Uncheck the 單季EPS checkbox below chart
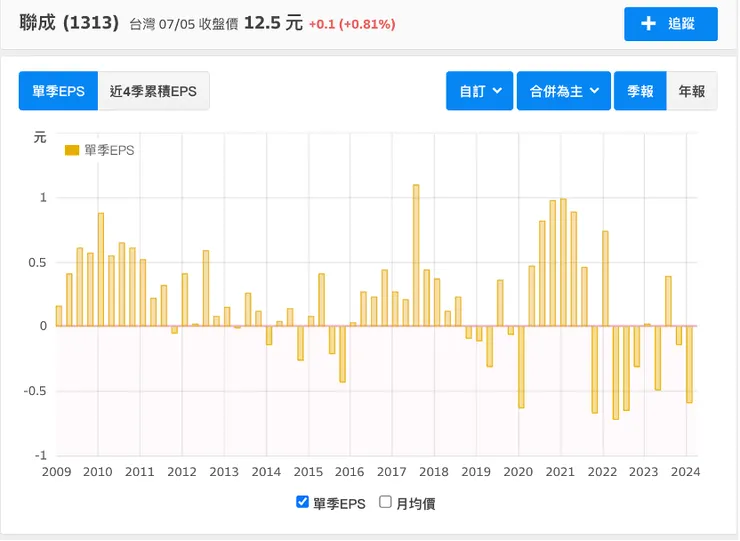The height and width of the screenshot is (541, 740). [302, 502]
